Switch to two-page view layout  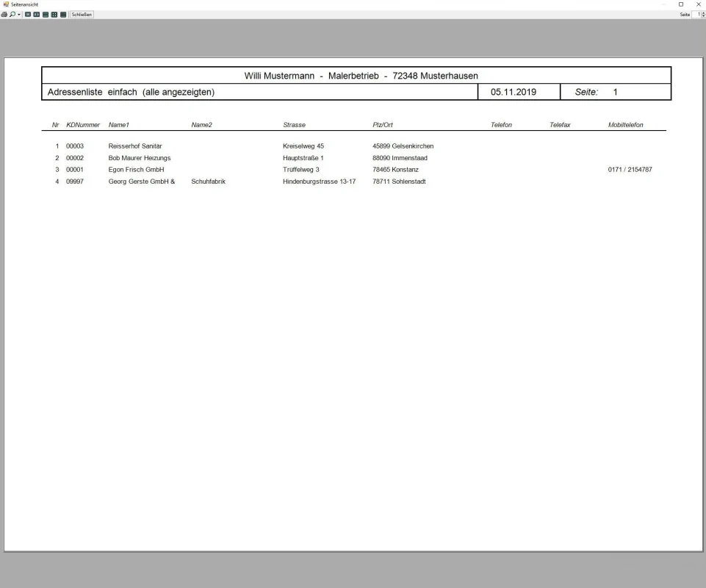tap(36, 15)
